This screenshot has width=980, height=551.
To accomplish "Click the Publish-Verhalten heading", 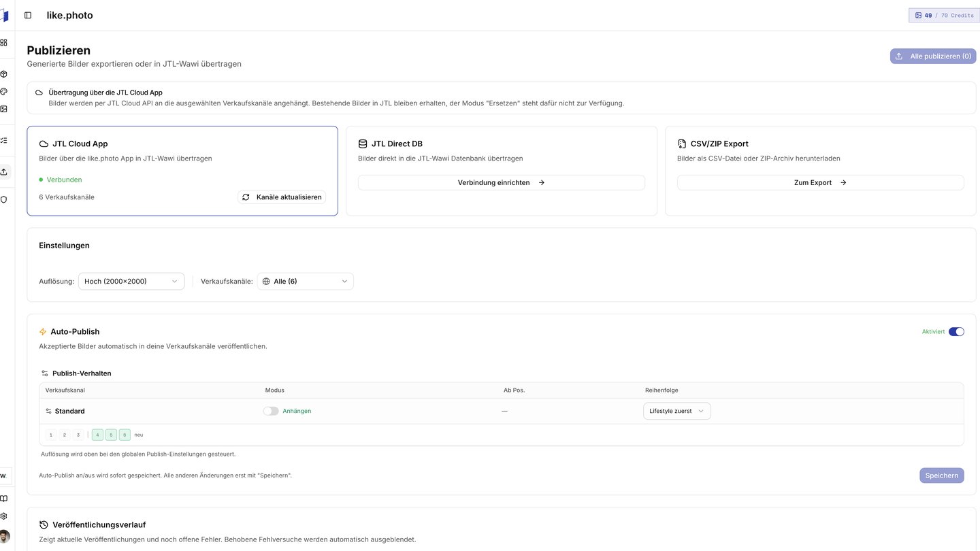I will pos(82,373).
